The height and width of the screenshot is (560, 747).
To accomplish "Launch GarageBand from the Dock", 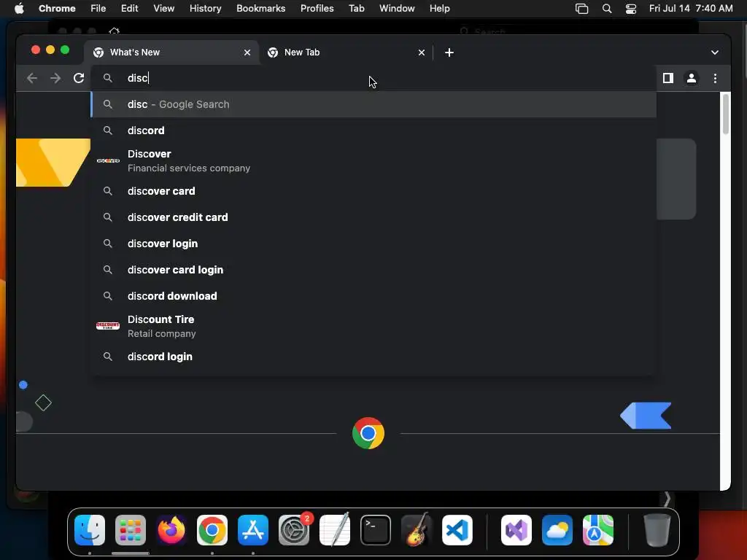I will (x=417, y=530).
